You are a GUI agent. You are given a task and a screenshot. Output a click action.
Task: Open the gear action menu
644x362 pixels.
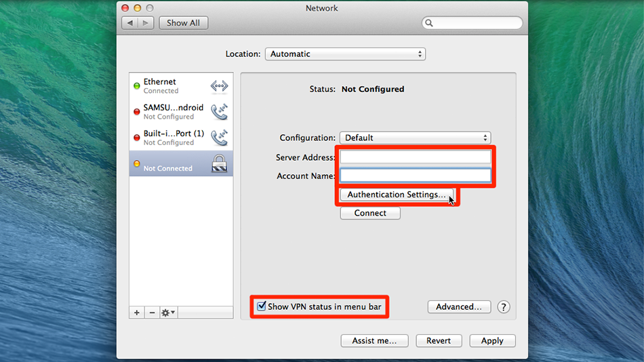point(168,313)
